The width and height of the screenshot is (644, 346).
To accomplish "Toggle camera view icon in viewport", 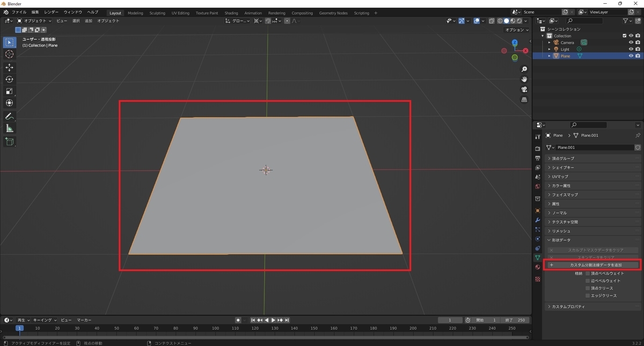I will [524, 90].
